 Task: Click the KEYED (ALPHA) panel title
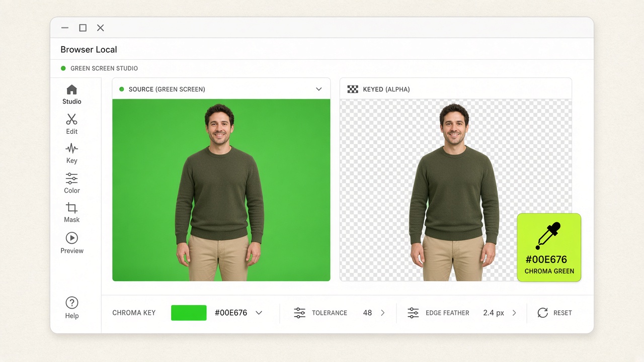click(x=386, y=89)
